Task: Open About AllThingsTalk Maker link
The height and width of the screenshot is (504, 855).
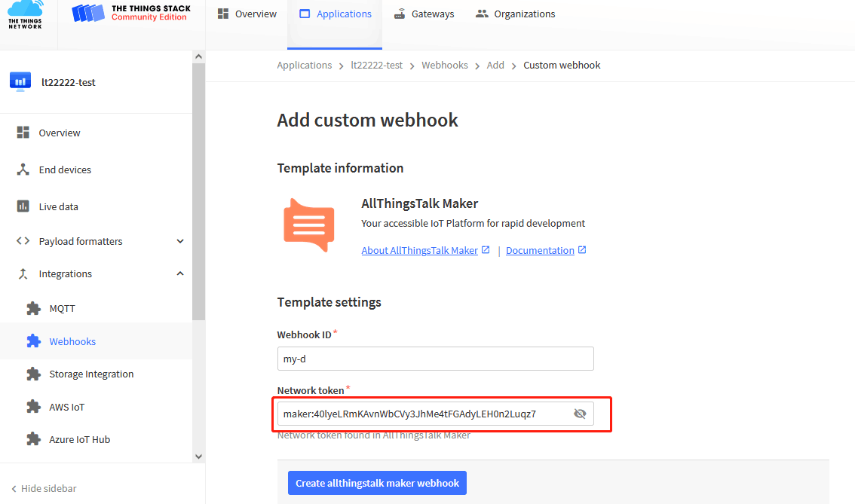Action: pos(419,250)
